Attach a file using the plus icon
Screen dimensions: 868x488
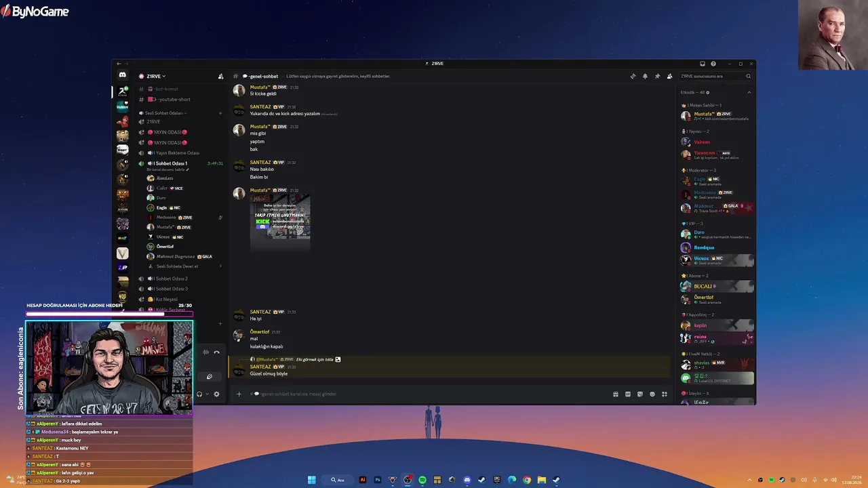(239, 394)
